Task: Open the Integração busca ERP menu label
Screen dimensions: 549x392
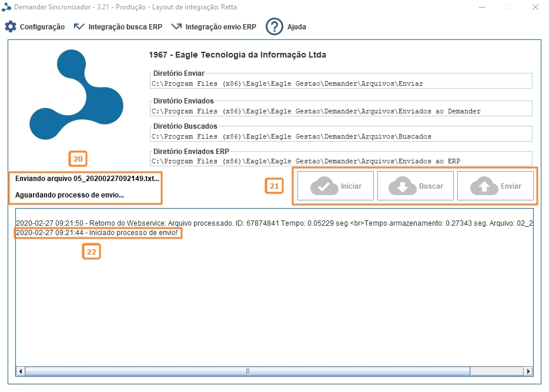Action: click(125, 27)
